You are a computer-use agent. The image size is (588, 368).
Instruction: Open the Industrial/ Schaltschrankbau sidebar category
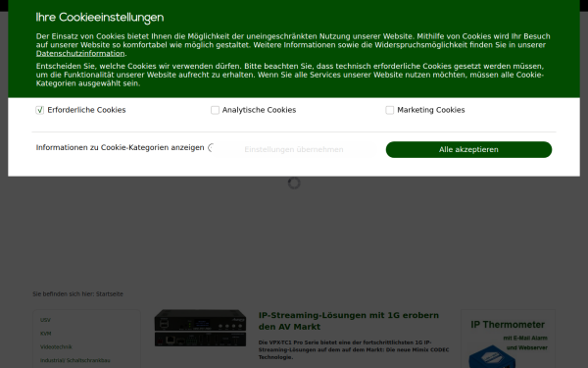click(x=75, y=360)
